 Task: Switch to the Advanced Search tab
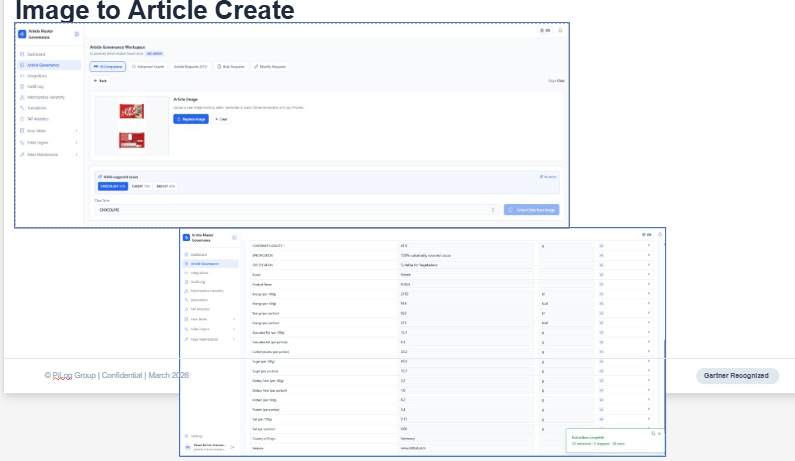[148, 66]
